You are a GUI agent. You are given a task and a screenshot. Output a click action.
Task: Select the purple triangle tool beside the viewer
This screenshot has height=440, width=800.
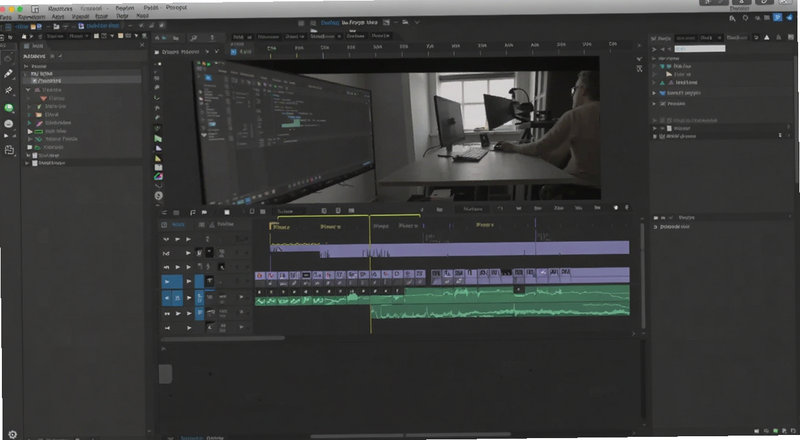click(x=158, y=148)
